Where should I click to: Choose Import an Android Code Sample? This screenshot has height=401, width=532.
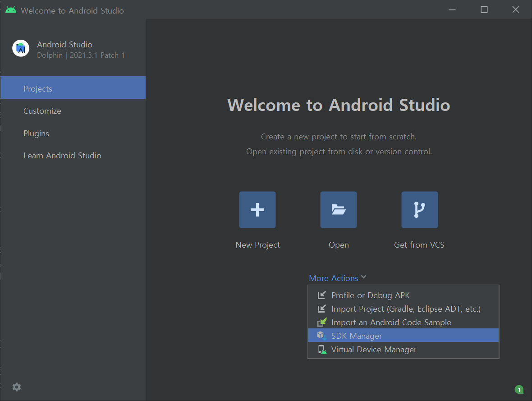click(x=403, y=322)
